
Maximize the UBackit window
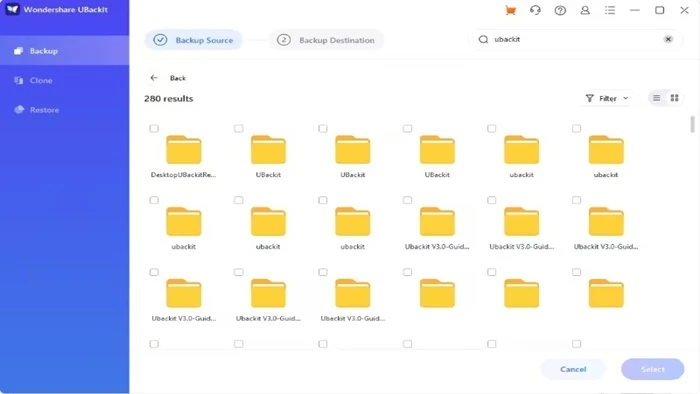tap(659, 10)
